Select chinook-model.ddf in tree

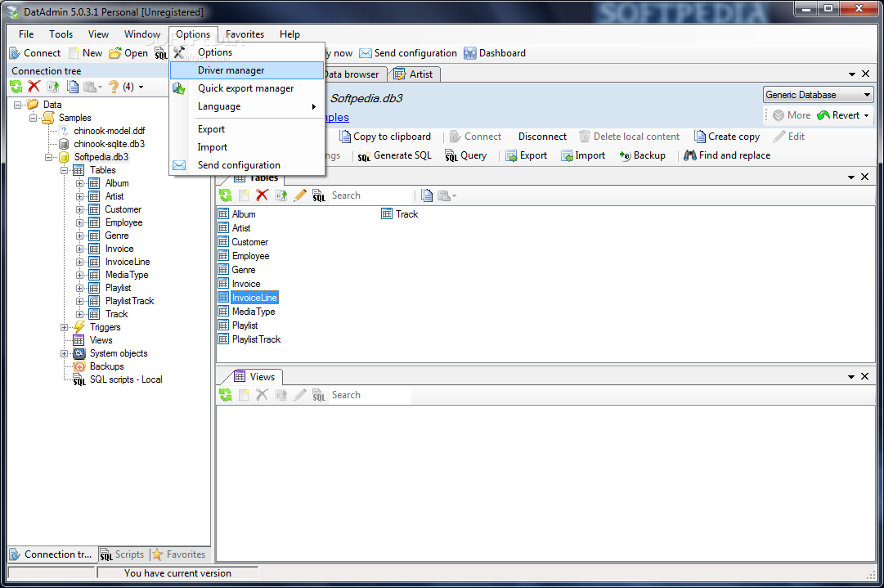[x=102, y=131]
